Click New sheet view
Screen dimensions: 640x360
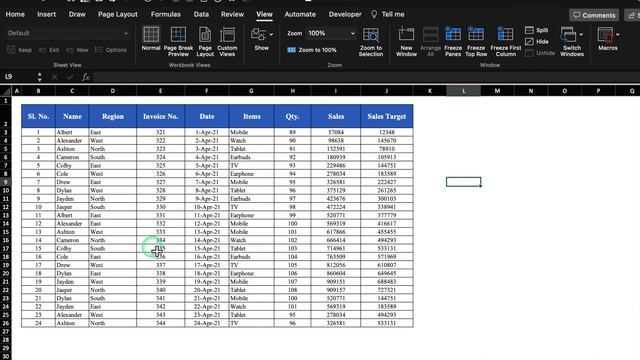77,50
